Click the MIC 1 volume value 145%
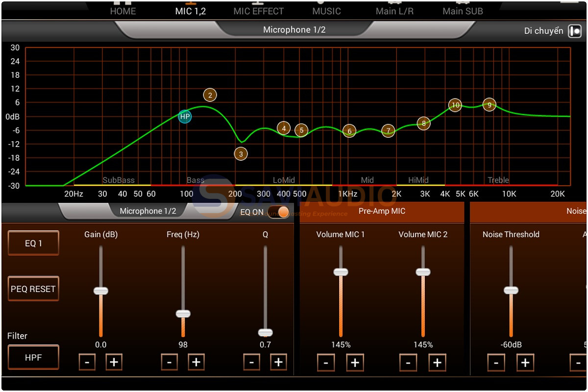This screenshot has width=588, height=392. point(341,344)
